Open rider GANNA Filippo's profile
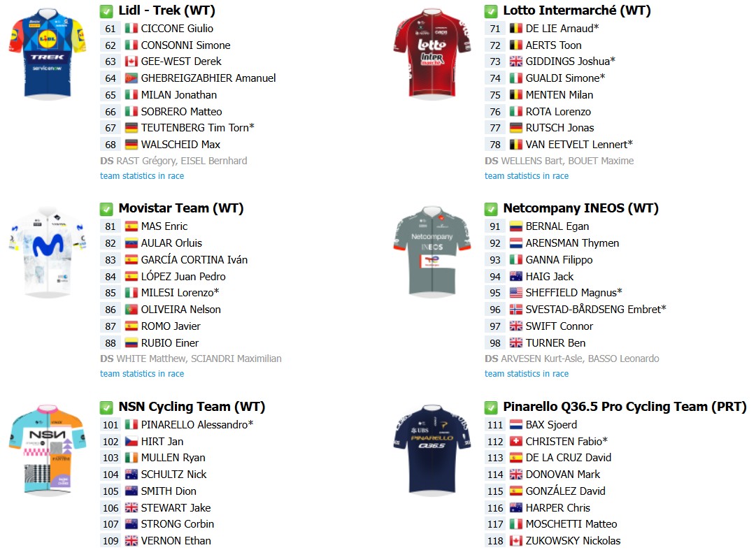The image size is (756, 550). [559, 259]
